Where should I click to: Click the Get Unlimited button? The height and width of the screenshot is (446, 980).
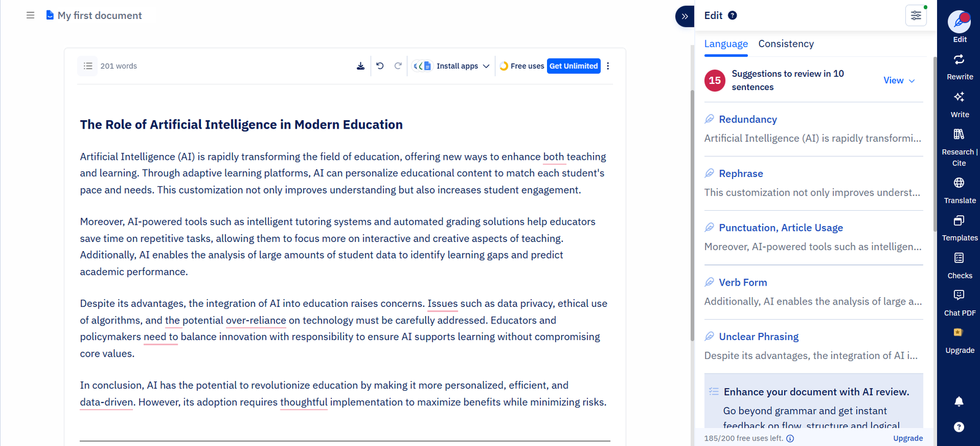(573, 66)
